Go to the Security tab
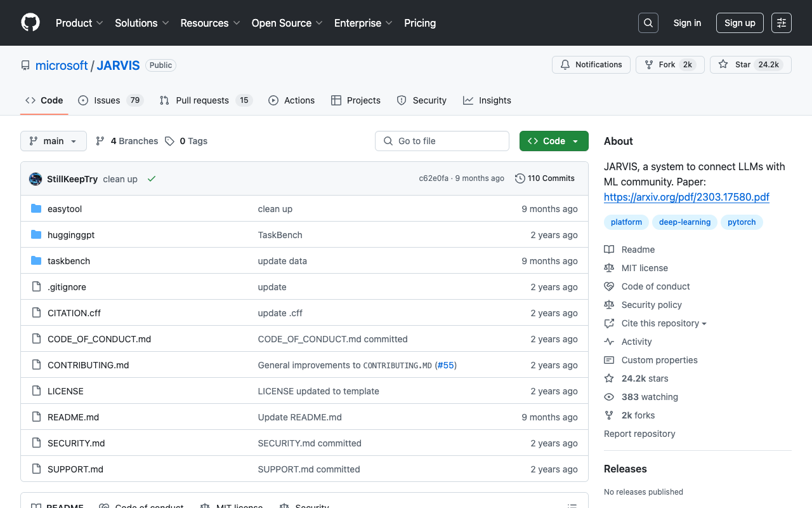The height and width of the screenshot is (508, 812). pyautogui.click(x=422, y=100)
